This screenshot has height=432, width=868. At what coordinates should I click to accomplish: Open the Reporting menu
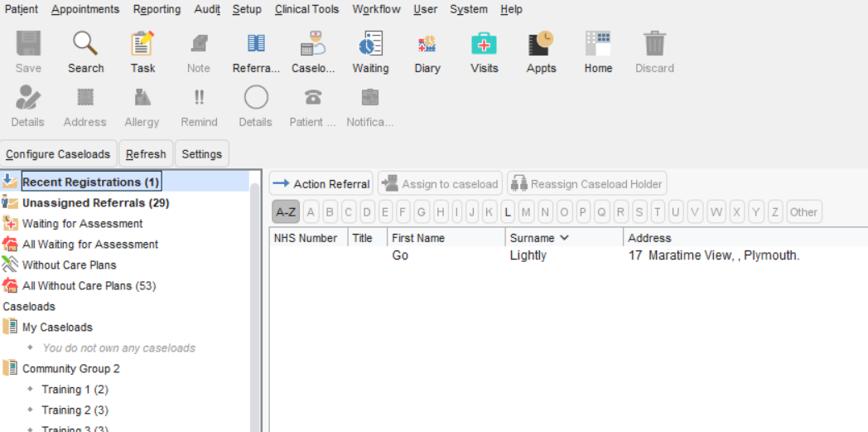point(157,9)
